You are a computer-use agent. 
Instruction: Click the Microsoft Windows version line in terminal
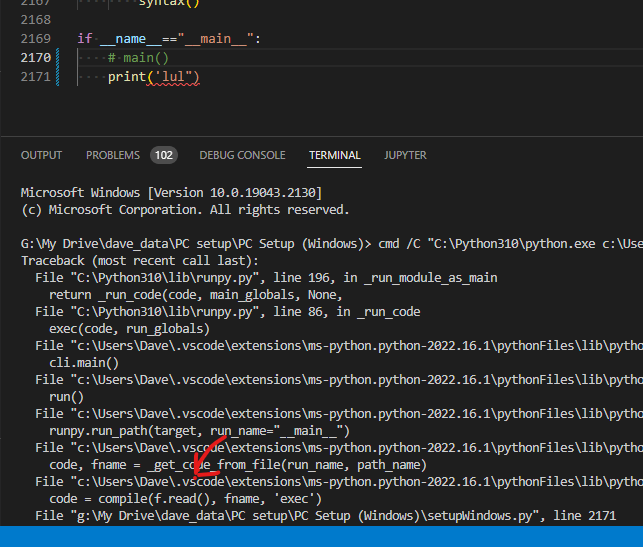(x=171, y=193)
